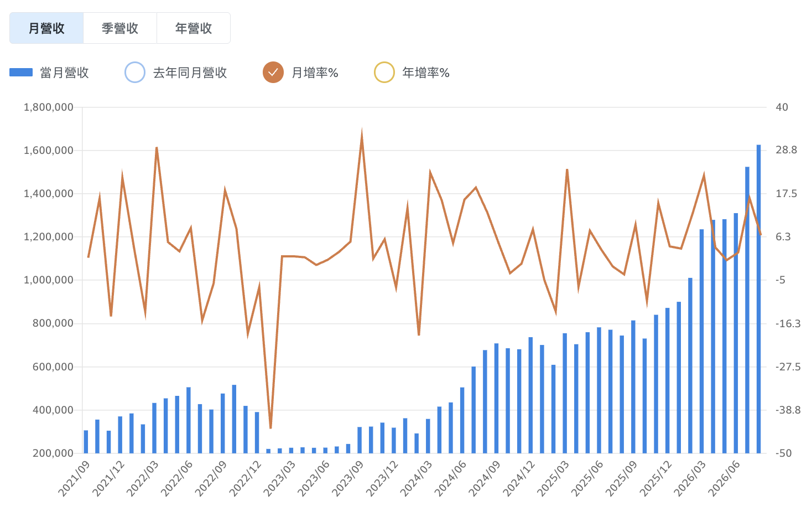Click the 2021/09 x-axis date label
Image resolution: width=812 pixels, height=516 pixels.
click(x=74, y=478)
